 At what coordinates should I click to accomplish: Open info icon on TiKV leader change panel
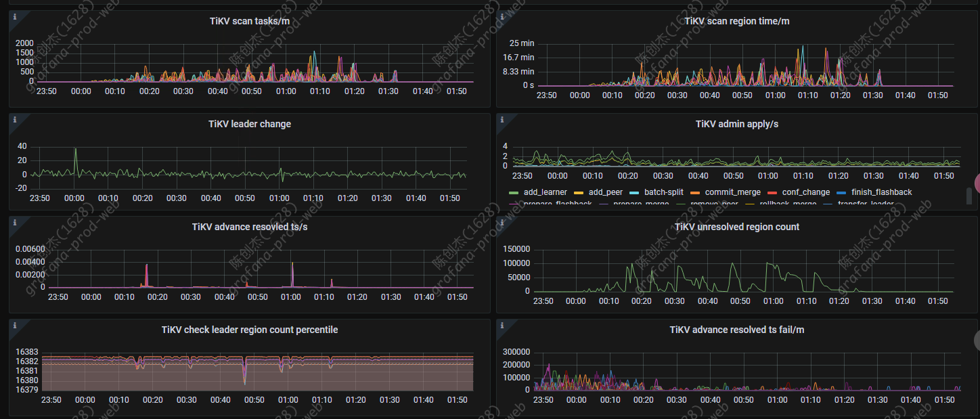click(x=14, y=119)
